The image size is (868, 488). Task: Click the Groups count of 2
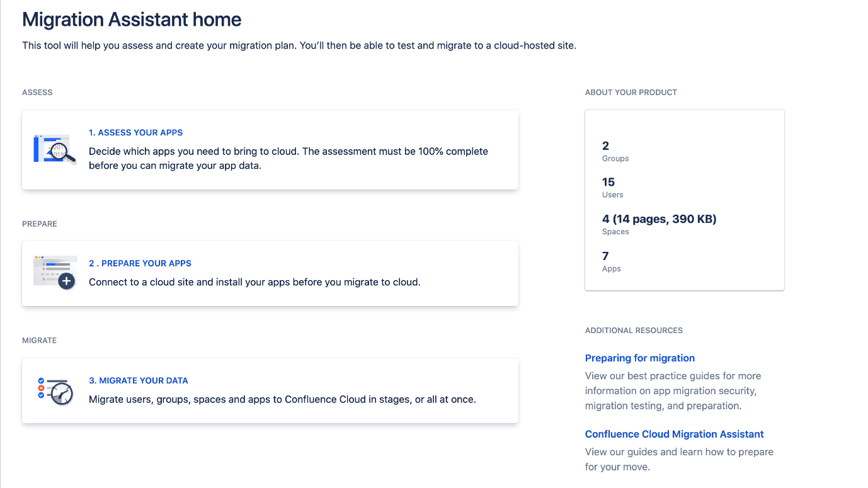606,146
